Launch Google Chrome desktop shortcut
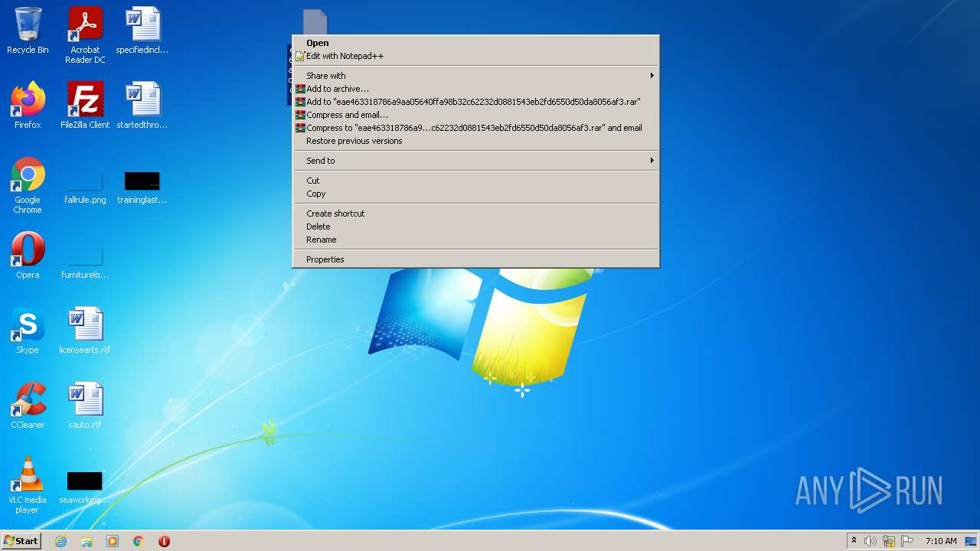Image resolution: width=980 pixels, height=551 pixels. coord(28,185)
